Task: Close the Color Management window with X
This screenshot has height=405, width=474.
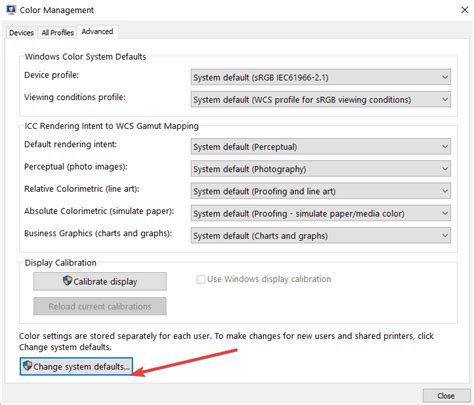Action: (x=464, y=10)
